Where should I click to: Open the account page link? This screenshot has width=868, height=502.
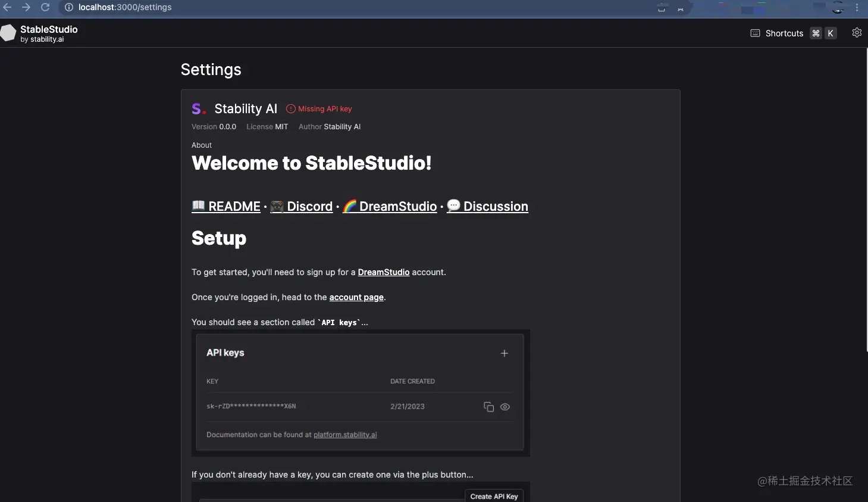pos(356,297)
